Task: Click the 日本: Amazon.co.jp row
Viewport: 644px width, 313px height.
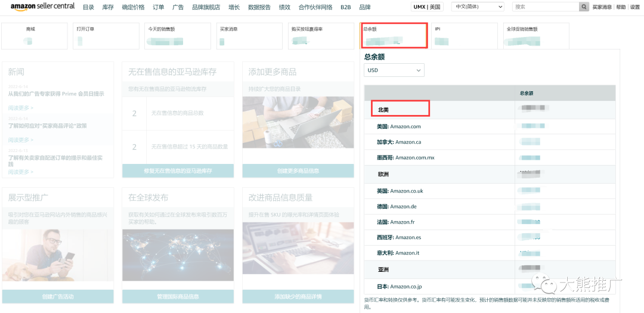Action: [x=490, y=286]
